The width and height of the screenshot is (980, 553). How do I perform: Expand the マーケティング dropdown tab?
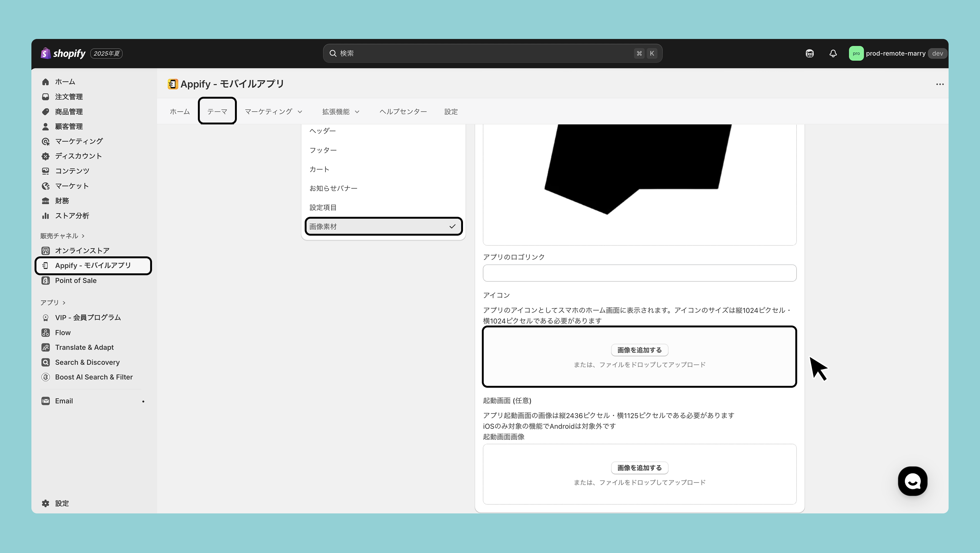coord(273,112)
